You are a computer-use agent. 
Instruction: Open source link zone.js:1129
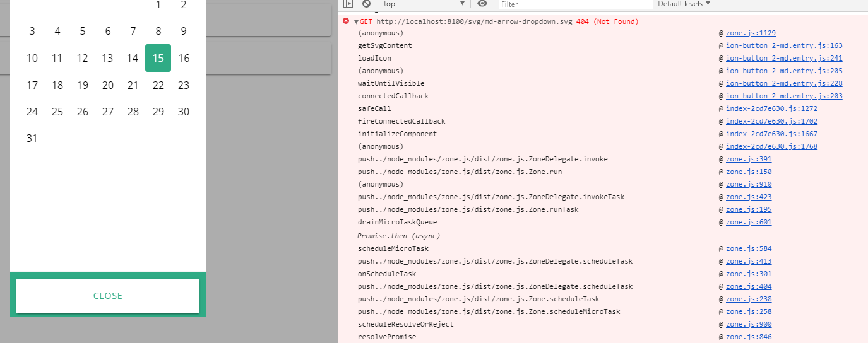coord(751,33)
